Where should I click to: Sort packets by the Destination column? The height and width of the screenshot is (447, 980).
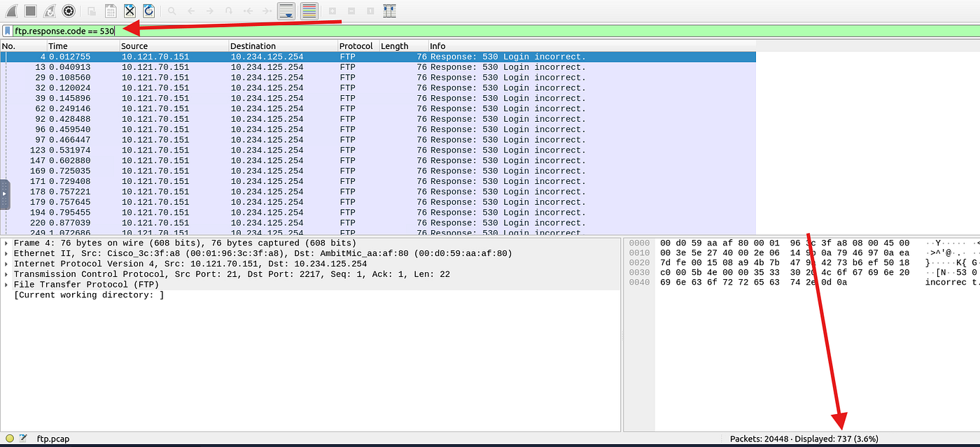point(283,46)
